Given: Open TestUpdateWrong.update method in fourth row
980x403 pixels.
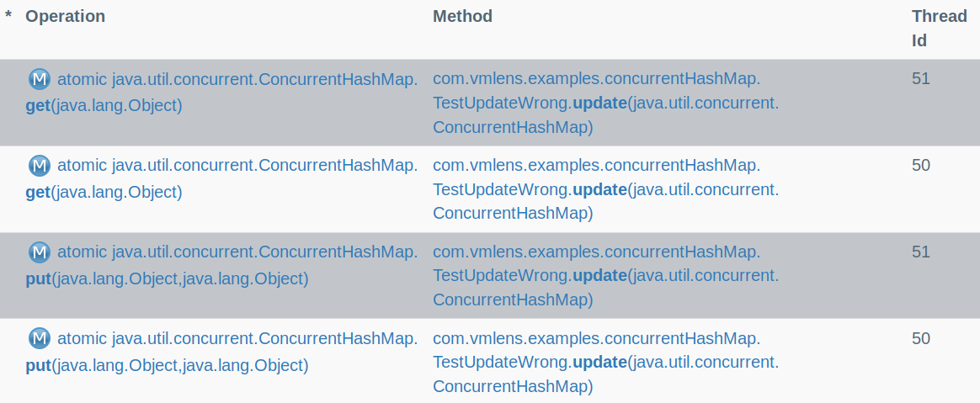Looking at the screenshot, I should pos(606,363).
